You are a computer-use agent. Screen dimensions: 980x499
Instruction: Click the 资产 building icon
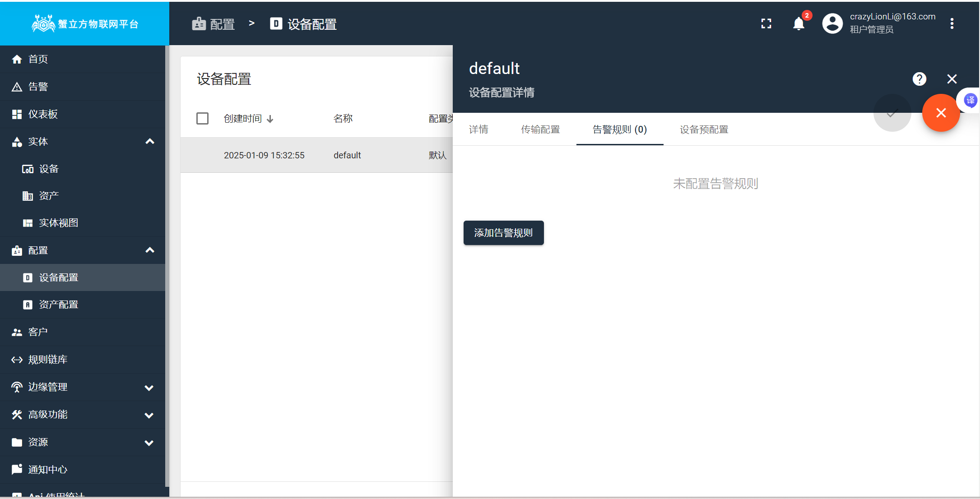pos(28,196)
